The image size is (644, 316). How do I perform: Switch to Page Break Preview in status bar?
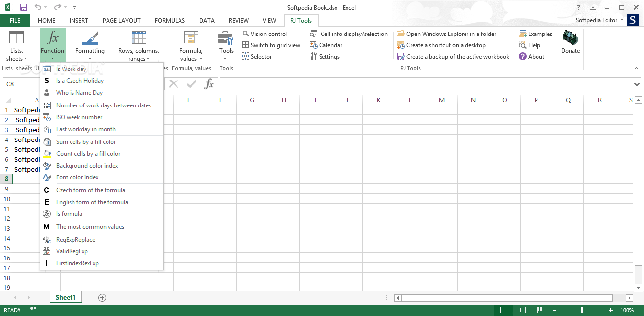(x=540, y=310)
